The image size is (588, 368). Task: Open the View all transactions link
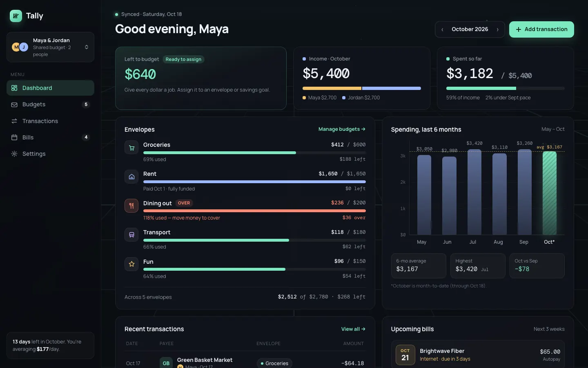(353, 329)
